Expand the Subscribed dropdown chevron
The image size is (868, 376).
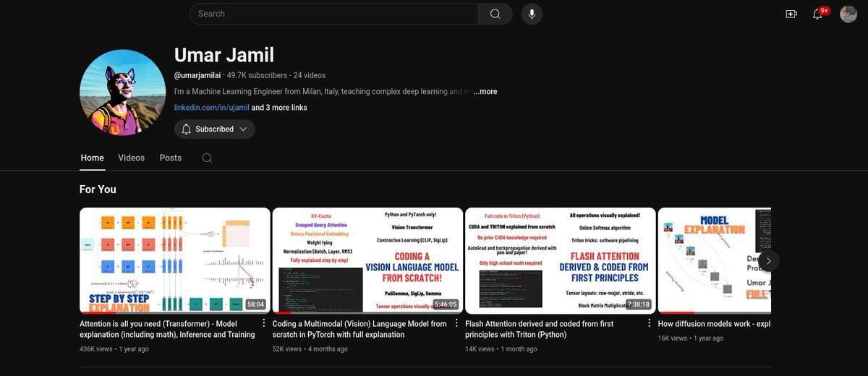pos(243,129)
